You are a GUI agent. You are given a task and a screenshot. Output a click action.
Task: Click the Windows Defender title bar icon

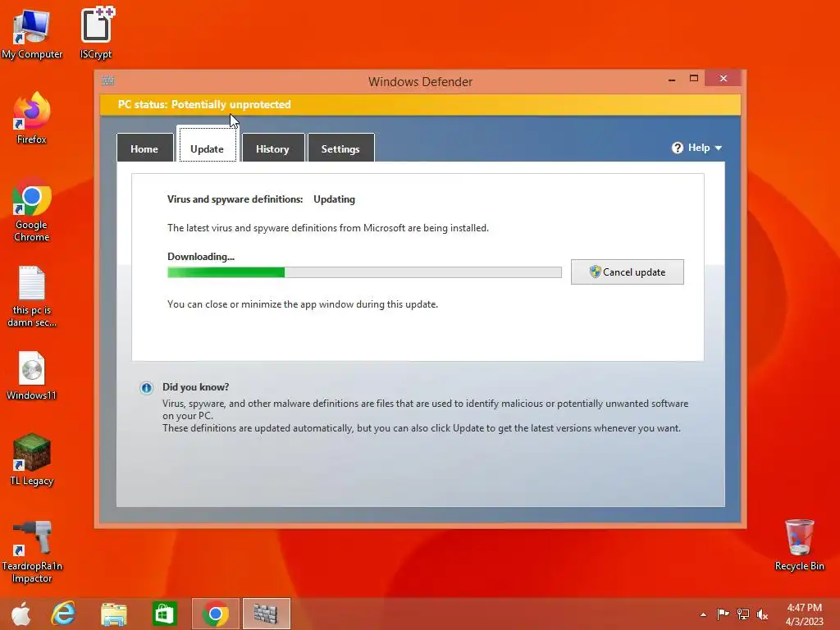107,80
